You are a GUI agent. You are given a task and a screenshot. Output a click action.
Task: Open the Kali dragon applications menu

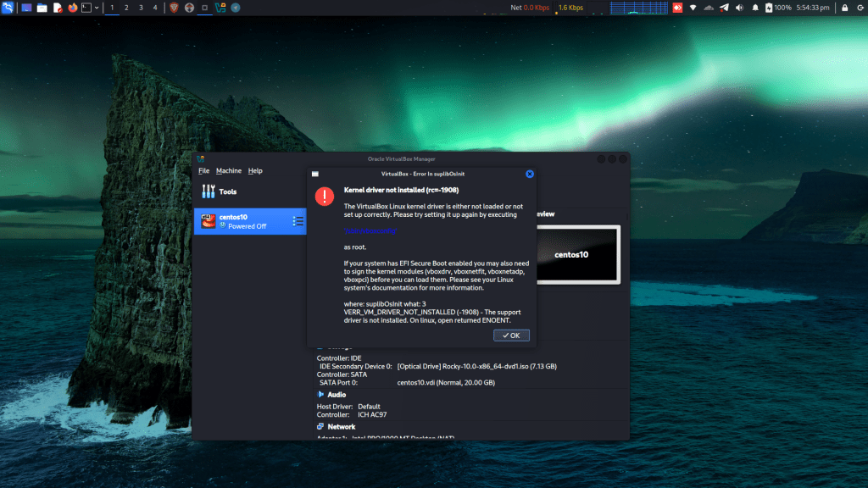pyautogui.click(x=7, y=7)
